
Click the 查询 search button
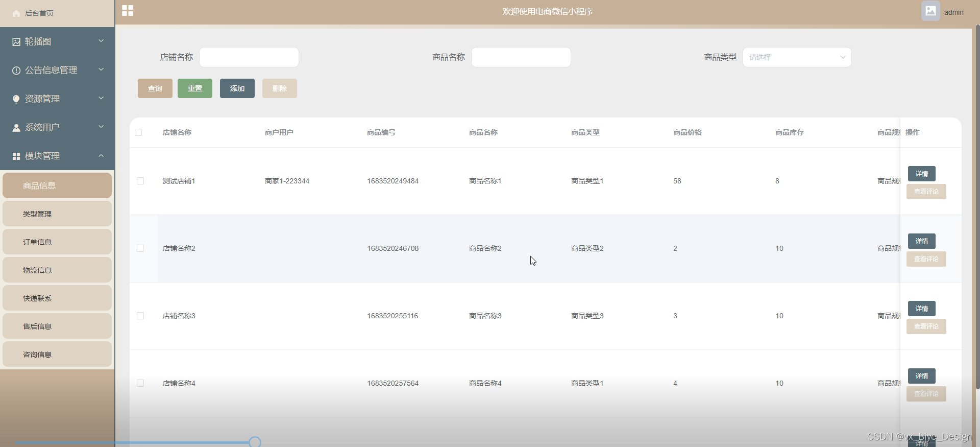(155, 88)
